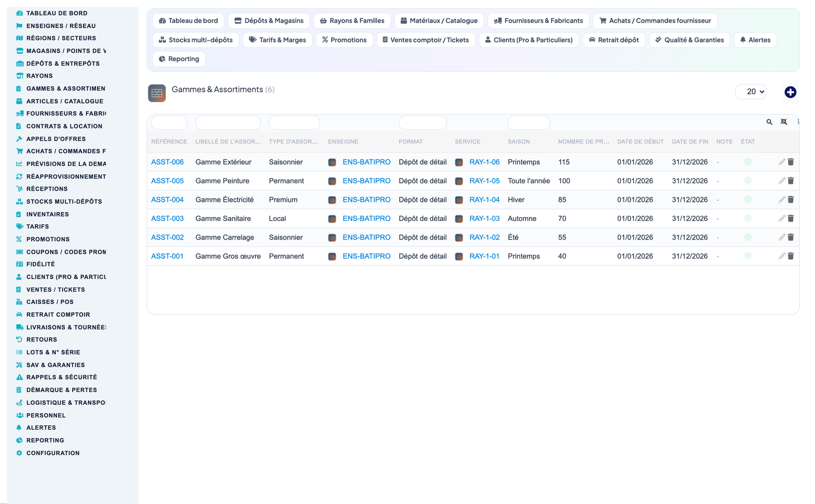815x504 pixels.
Task: Follow the RAY-1-04 service link
Action: [484, 200]
